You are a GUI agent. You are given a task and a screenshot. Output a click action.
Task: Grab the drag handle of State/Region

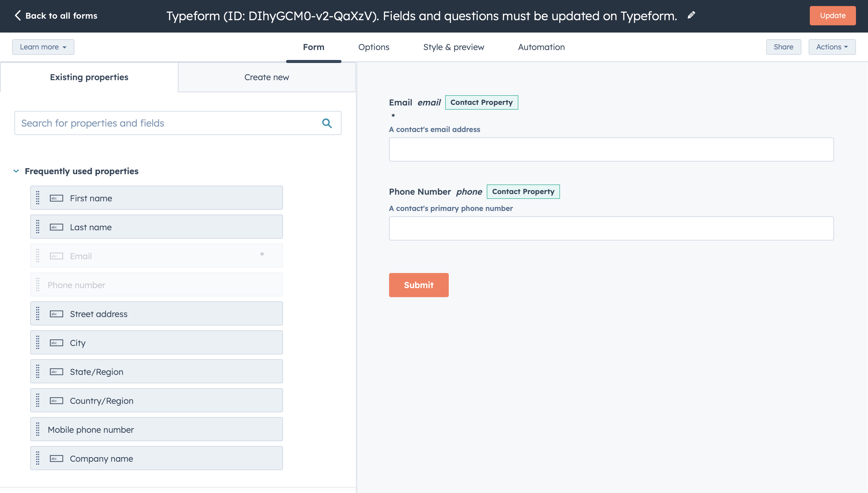(x=38, y=371)
